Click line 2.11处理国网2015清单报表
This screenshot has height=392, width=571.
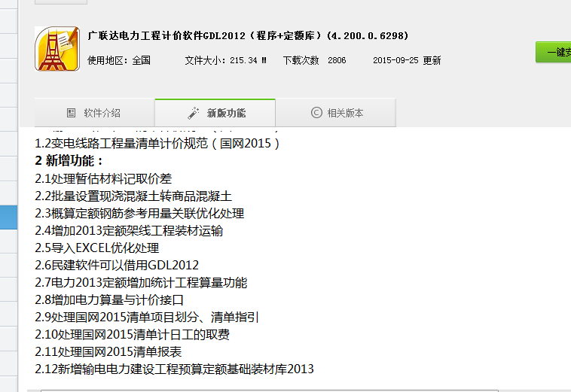click(108, 351)
